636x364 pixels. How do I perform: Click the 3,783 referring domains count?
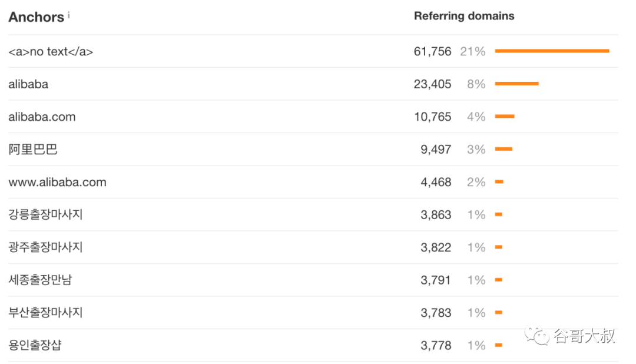click(x=436, y=313)
